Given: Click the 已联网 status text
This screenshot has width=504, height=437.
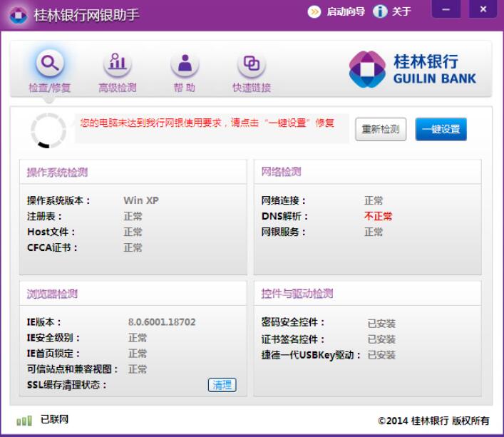Looking at the screenshot, I should point(54,419).
